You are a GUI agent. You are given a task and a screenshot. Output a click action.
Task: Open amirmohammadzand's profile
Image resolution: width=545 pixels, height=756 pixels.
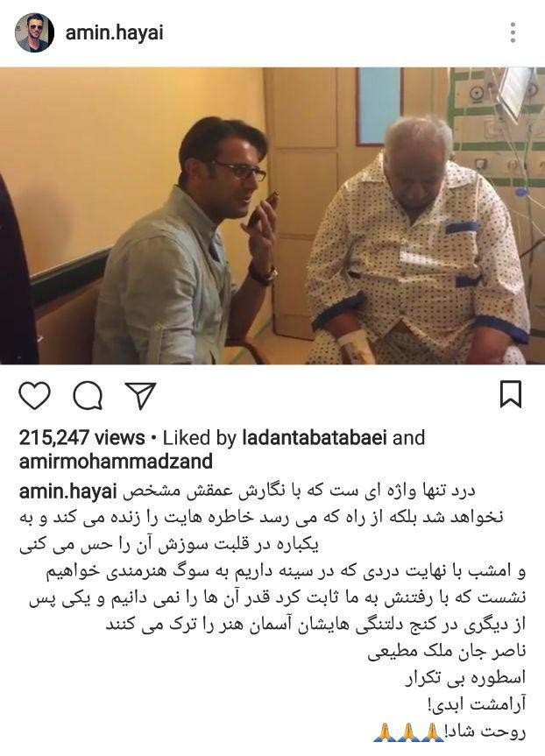116,461
